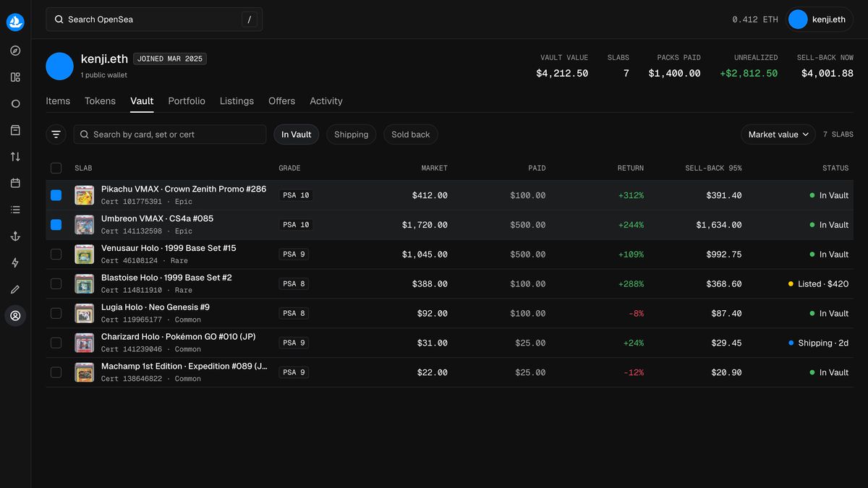The image size is (868, 488).
Task: Click the Search OpenSea field
Action: point(154,20)
